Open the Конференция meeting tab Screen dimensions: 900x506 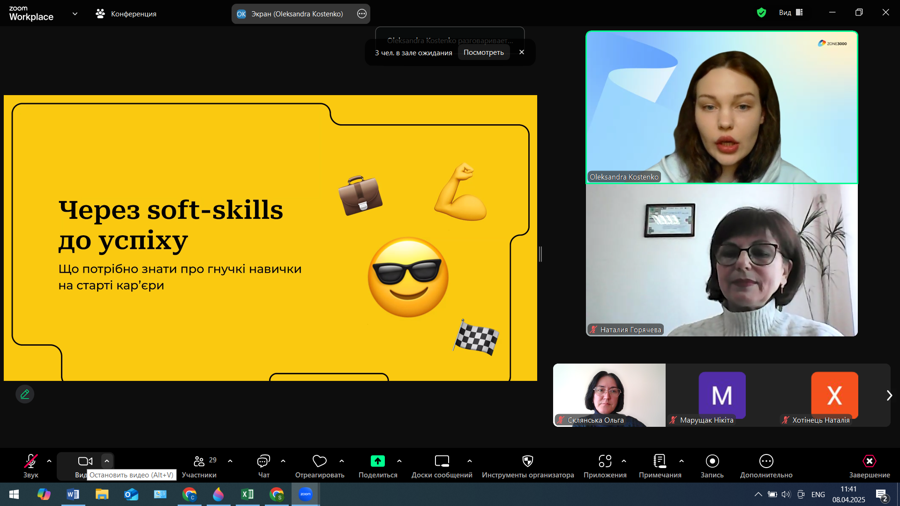coord(126,14)
